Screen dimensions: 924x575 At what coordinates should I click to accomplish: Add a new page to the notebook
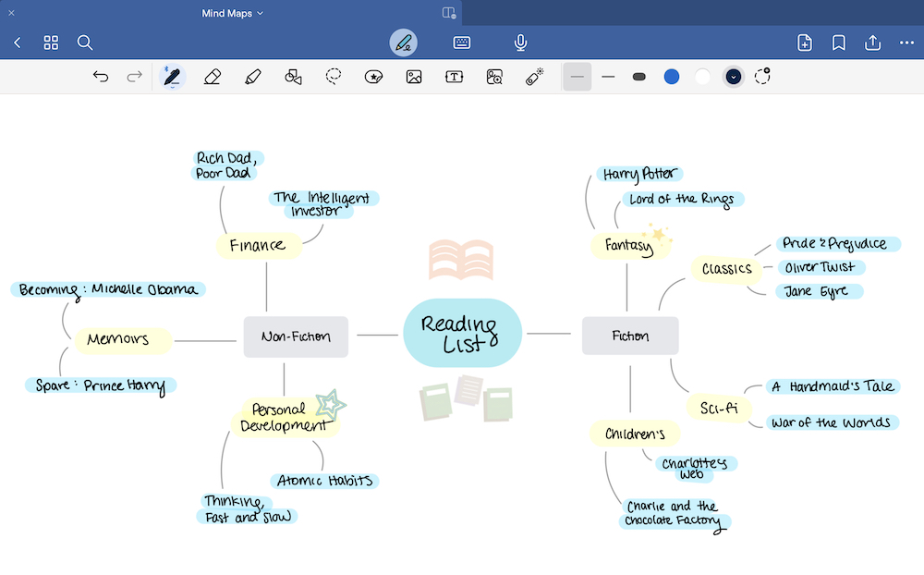pos(805,43)
